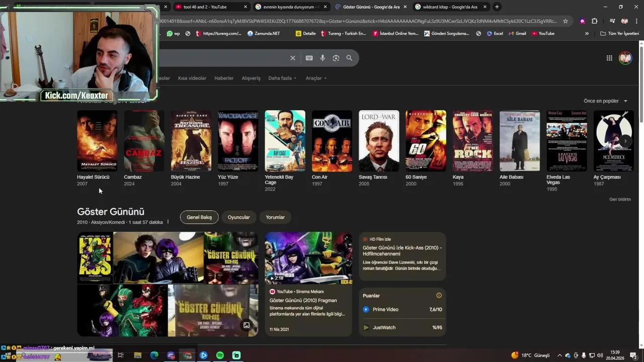Image resolution: width=644 pixels, height=362 pixels.
Task: Switch to the tool 46 and 2 YouTube tab
Action: [211, 7]
